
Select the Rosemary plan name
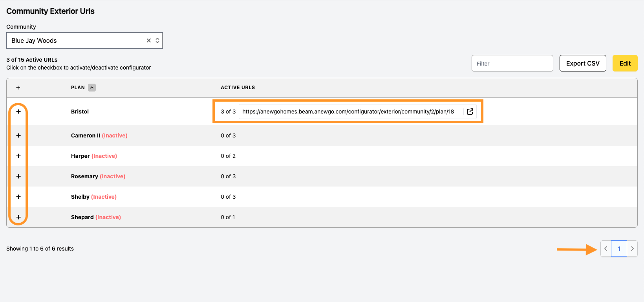click(84, 176)
